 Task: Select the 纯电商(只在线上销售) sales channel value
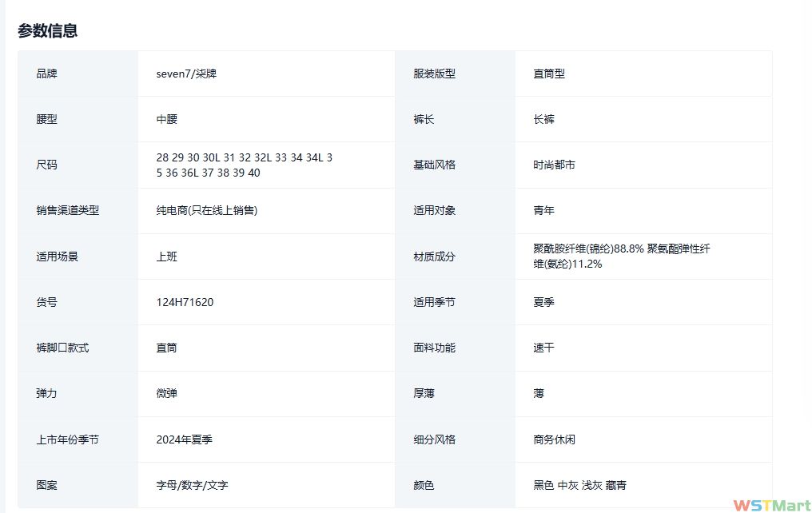[x=206, y=211]
